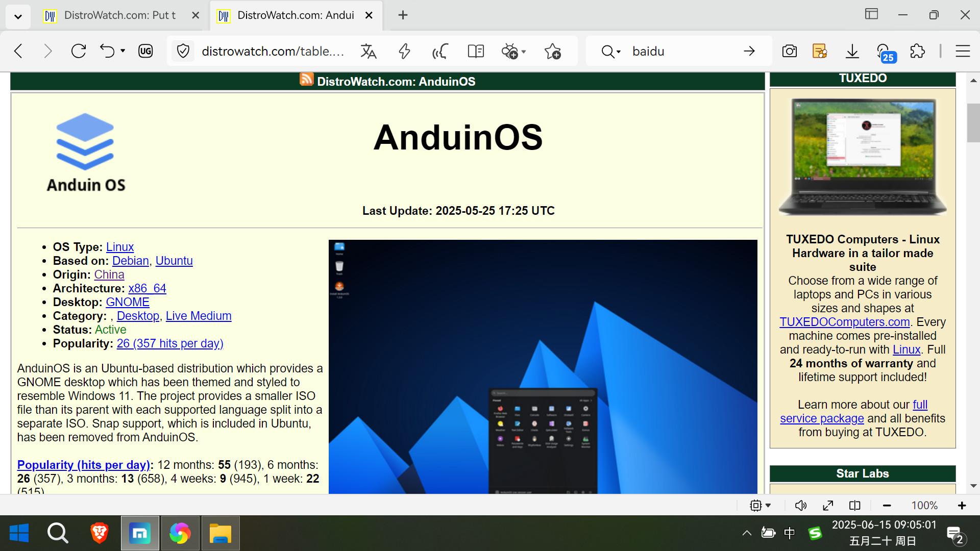Open the Linux OS Type link
This screenshot has width=980, height=551.
coord(120,247)
